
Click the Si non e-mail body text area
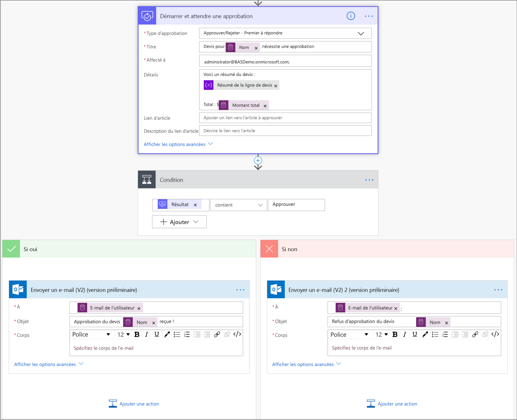coord(414,348)
